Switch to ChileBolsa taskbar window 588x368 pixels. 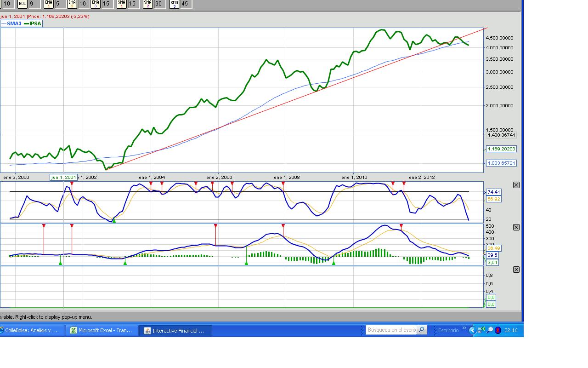[x=31, y=330]
